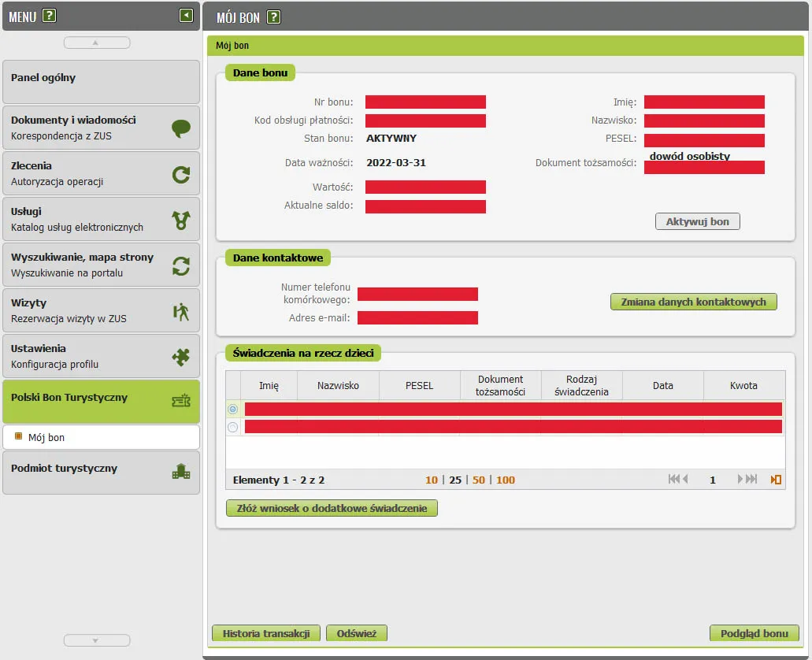
Task: Click Złóż wniosek o dodatkowe świadczenie
Action: [332, 508]
